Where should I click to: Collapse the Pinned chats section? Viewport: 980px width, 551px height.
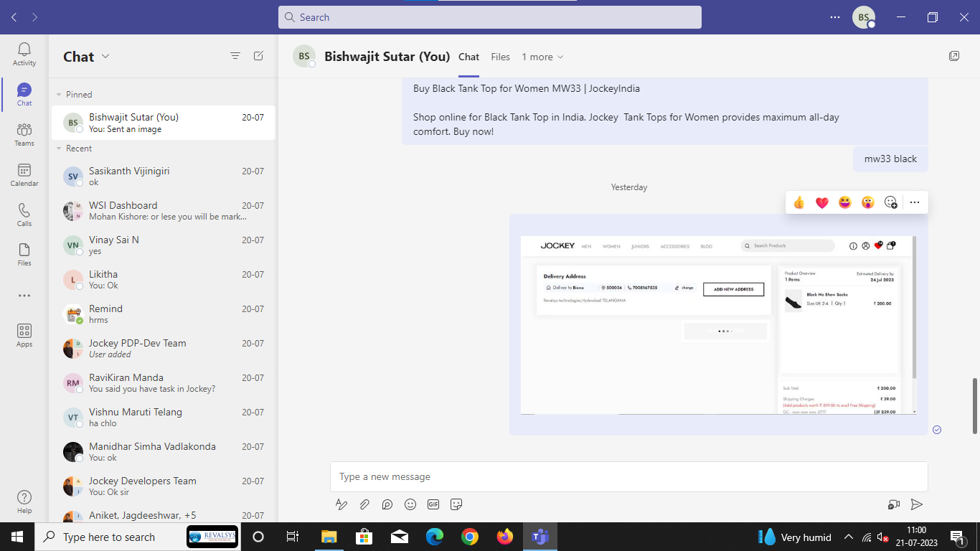click(60, 95)
